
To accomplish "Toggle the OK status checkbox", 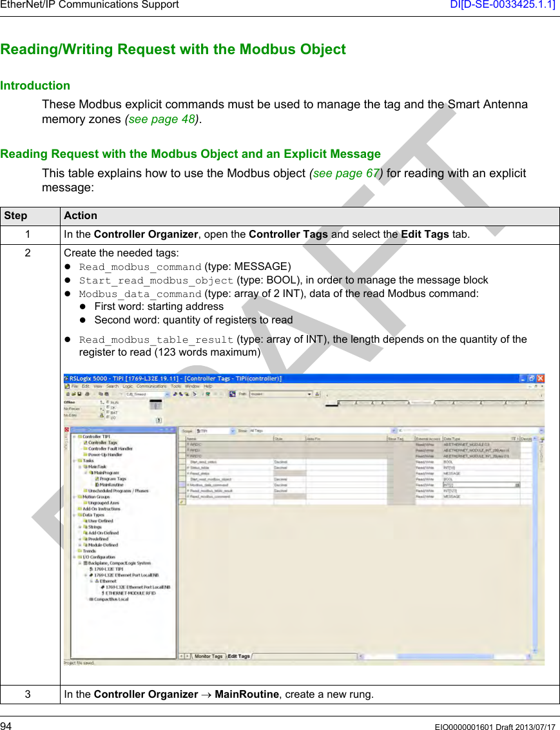I will [108, 407].
